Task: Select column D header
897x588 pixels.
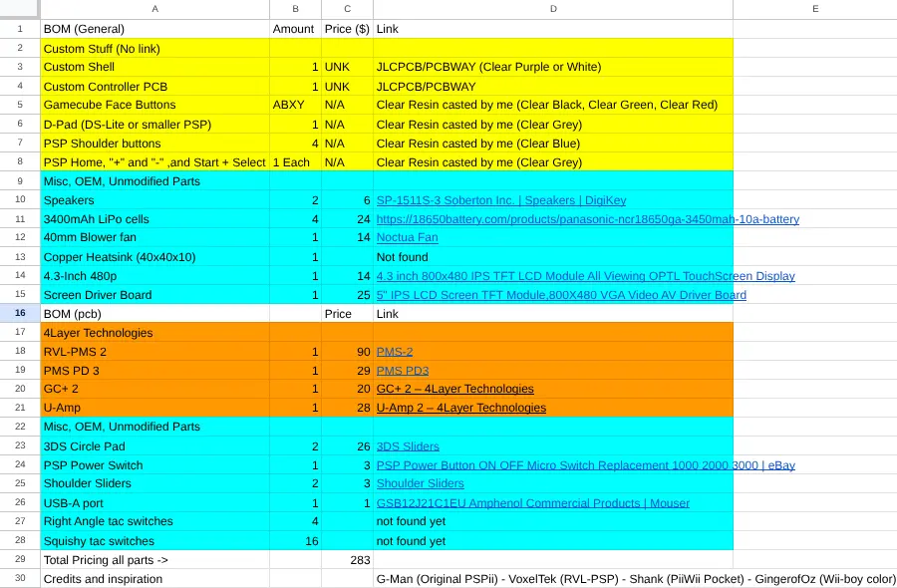Action: coord(553,9)
